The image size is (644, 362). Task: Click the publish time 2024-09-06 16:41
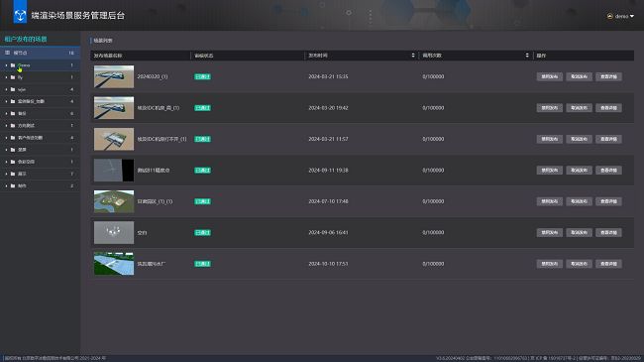328,232
